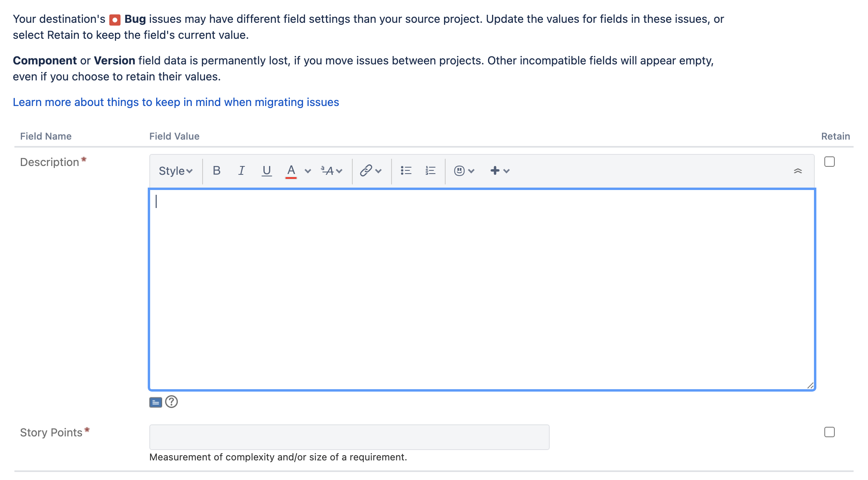The image size is (868, 480).
Task: Expand the link options dropdown arrow
Action: 378,171
